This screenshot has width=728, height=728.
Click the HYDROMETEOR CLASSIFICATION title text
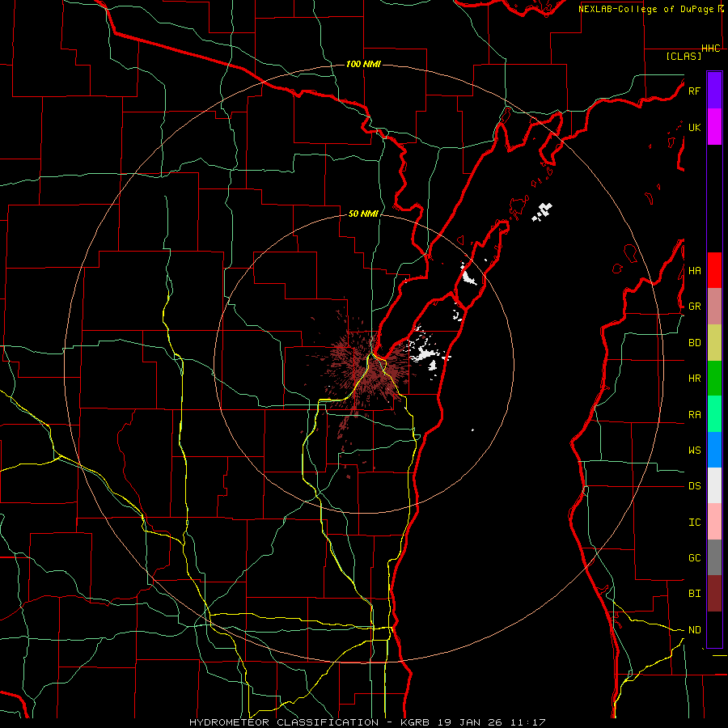tap(286, 722)
